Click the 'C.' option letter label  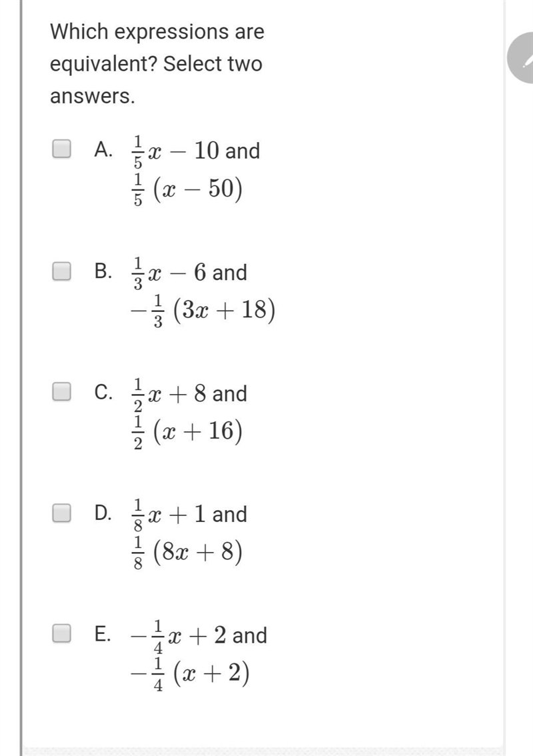(104, 392)
